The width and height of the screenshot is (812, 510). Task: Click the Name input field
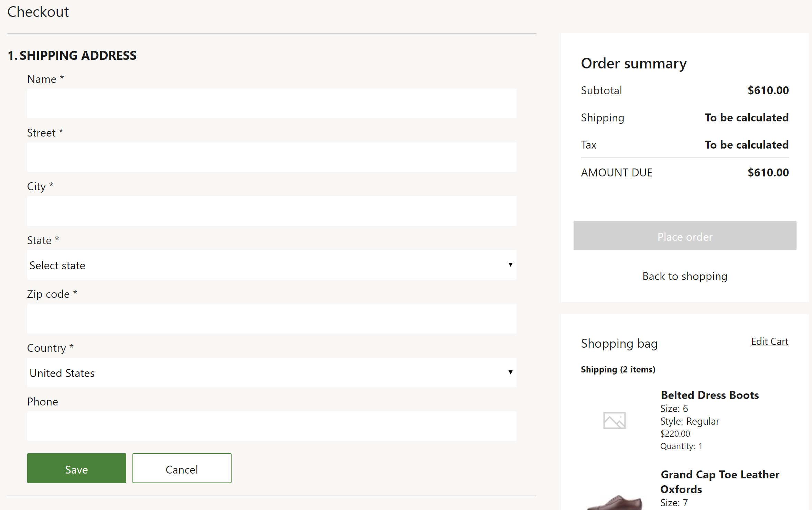pos(271,104)
